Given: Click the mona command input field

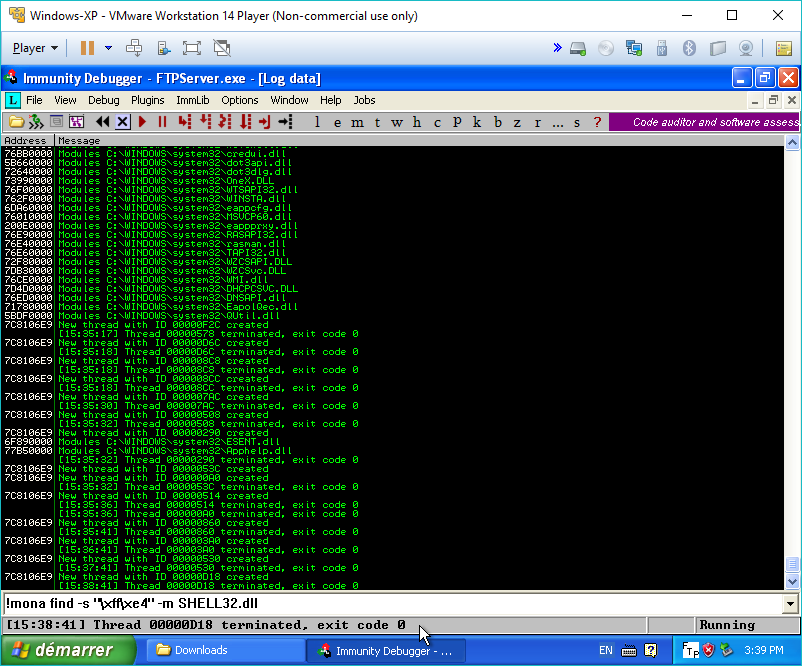Looking at the screenshot, I should (390, 604).
